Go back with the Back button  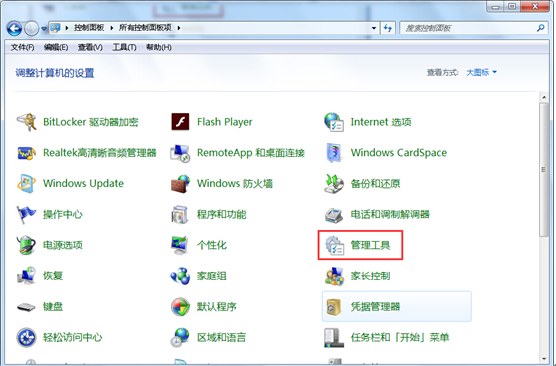point(14,28)
